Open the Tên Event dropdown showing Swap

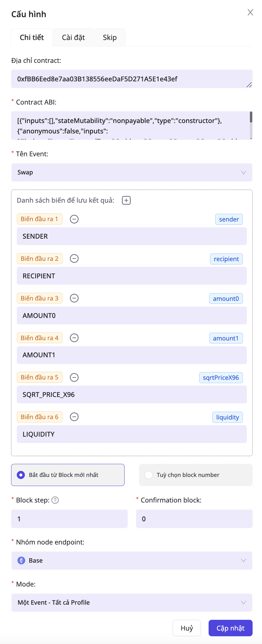[x=132, y=172]
